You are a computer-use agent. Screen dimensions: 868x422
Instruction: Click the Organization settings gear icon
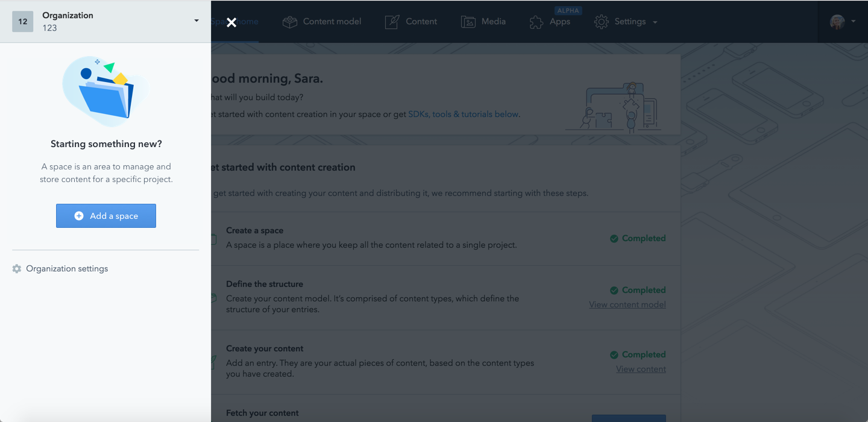(x=17, y=269)
